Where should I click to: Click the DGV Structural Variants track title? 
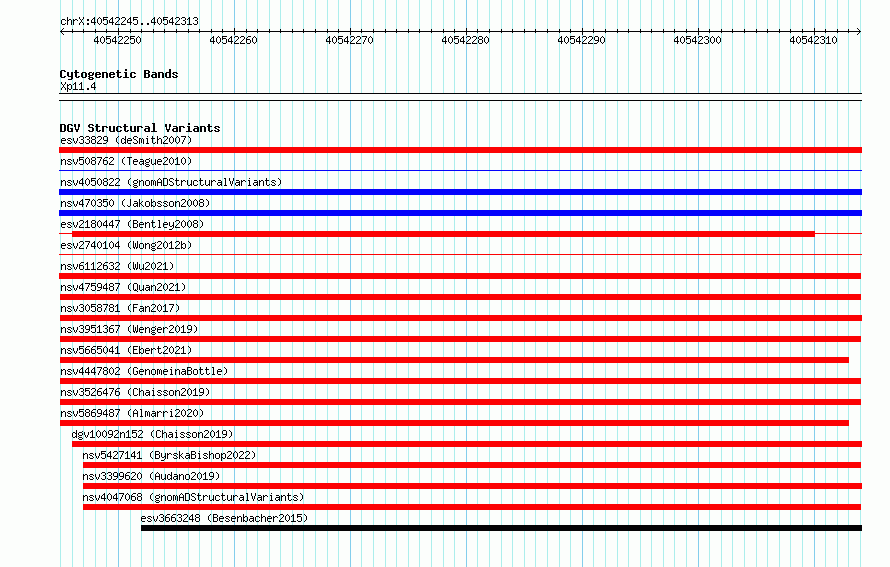click(x=140, y=128)
